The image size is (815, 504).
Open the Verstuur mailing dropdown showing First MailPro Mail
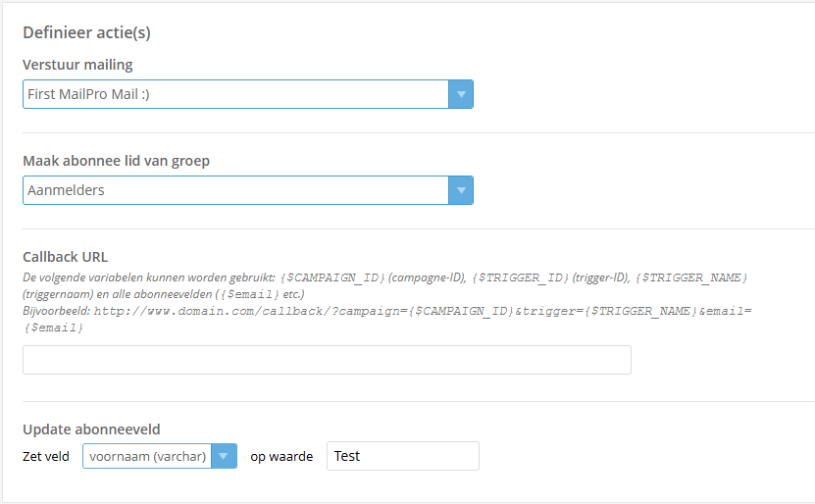[x=235, y=94]
